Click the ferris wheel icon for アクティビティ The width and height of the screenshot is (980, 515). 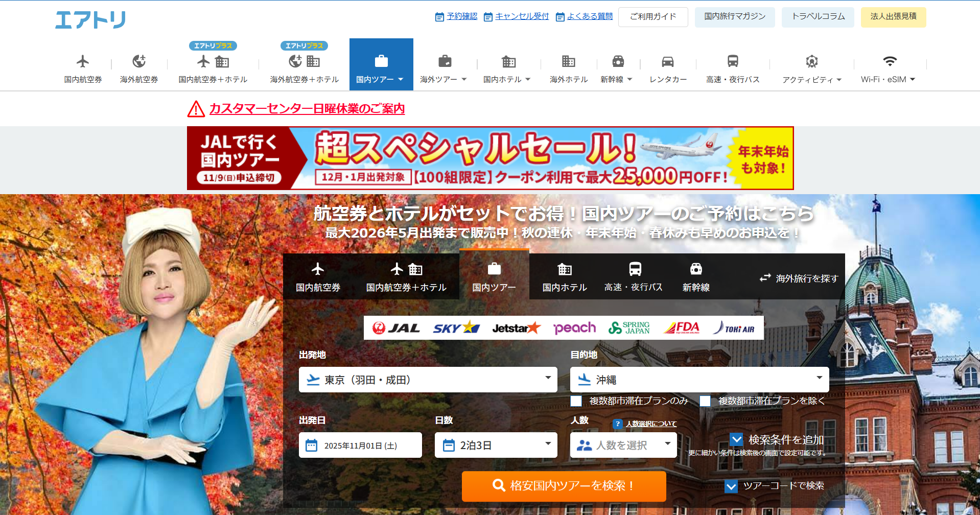[811, 62]
